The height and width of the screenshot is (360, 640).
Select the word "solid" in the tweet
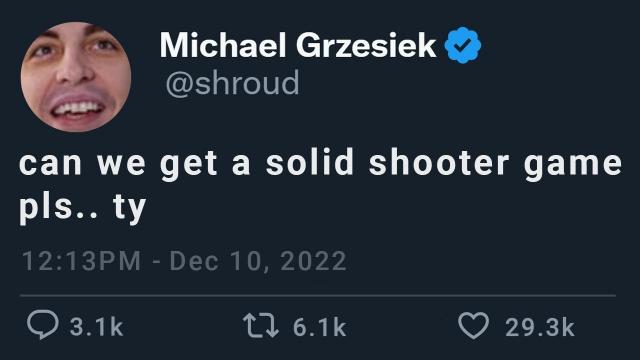[309, 162]
